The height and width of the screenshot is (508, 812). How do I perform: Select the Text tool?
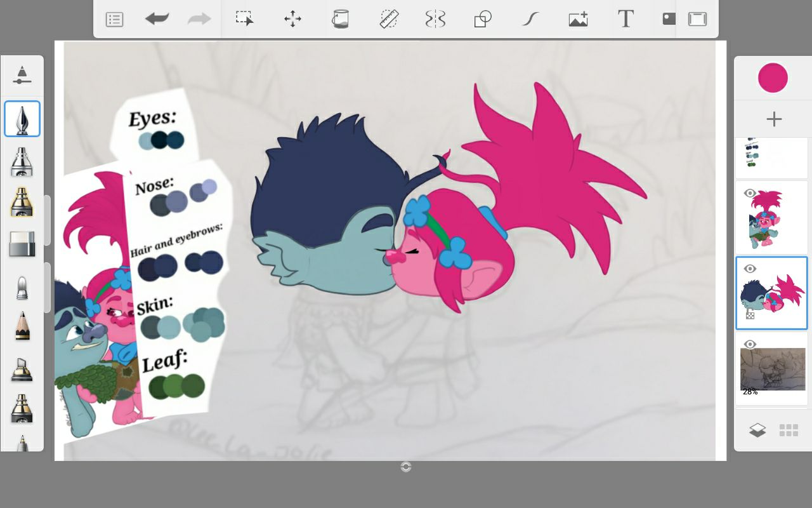pos(625,18)
